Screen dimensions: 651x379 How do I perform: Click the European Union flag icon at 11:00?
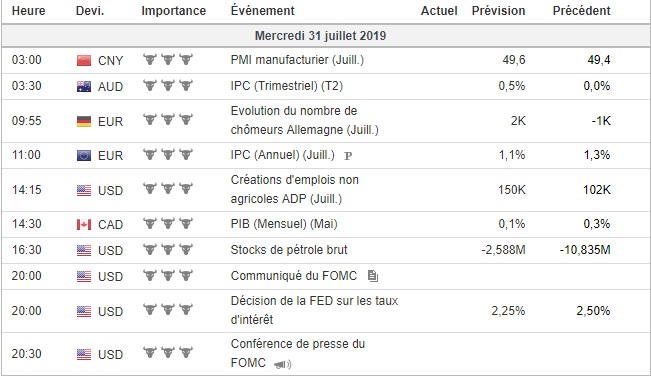point(84,155)
